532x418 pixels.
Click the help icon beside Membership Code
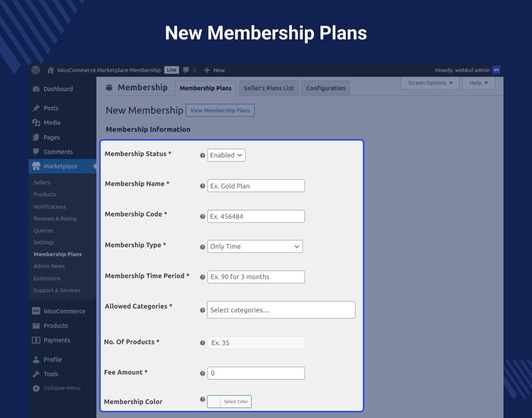coord(202,217)
